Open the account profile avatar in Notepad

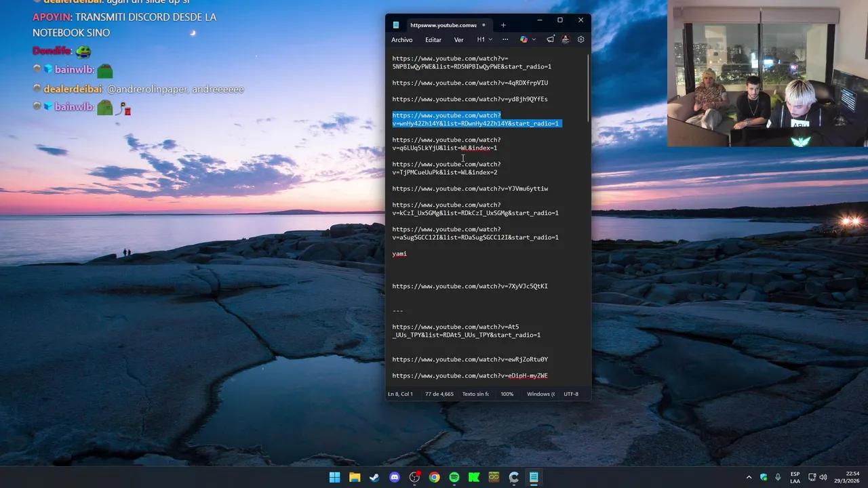[x=566, y=39]
